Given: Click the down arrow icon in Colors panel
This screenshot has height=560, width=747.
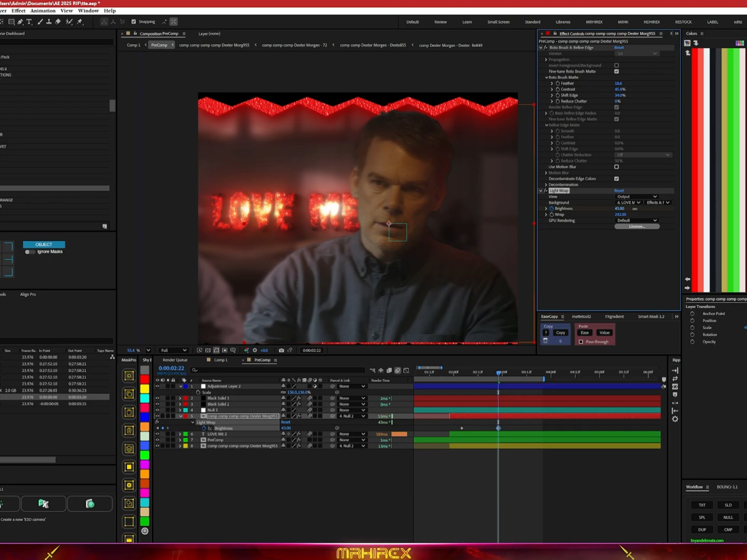Looking at the screenshot, I should [x=696, y=43].
